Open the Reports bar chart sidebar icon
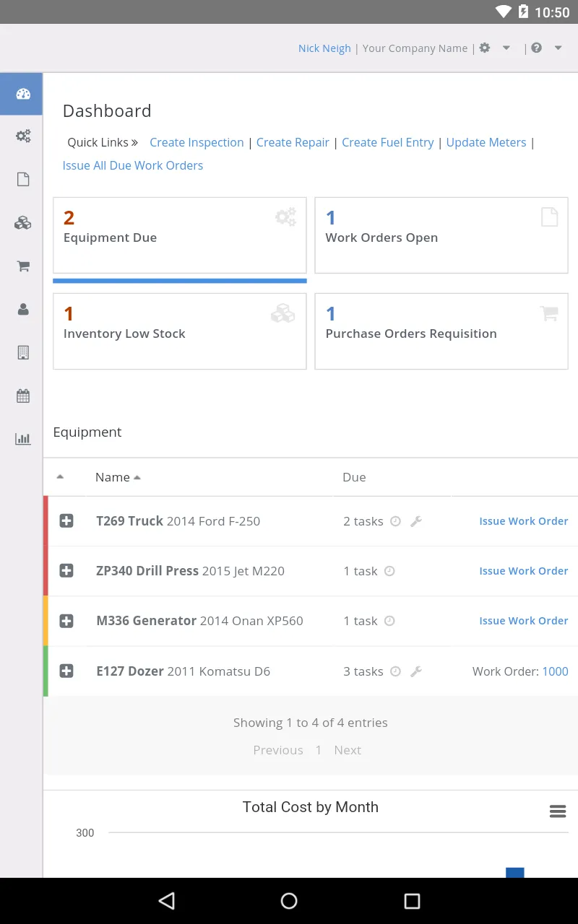 tap(23, 439)
